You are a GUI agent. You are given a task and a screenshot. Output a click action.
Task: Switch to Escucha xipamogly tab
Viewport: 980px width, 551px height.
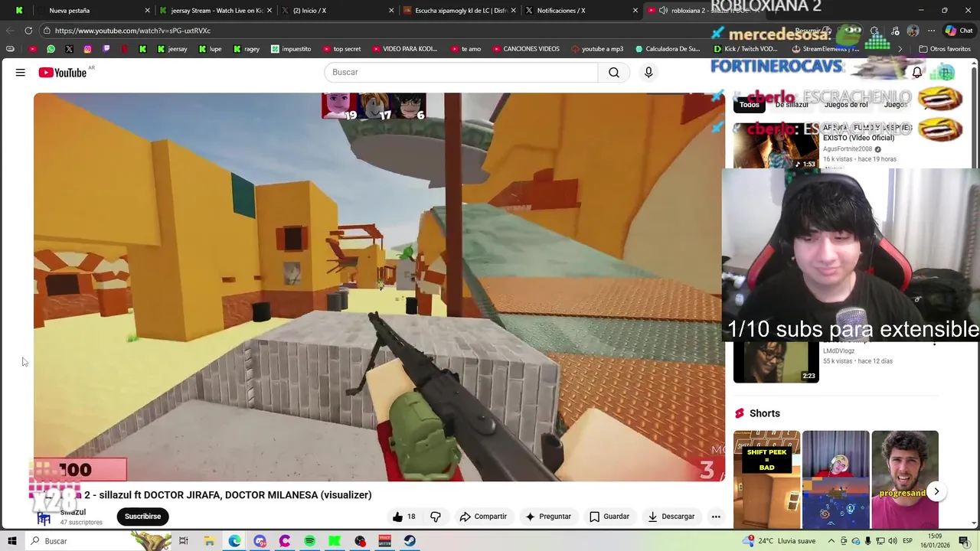(x=458, y=11)
